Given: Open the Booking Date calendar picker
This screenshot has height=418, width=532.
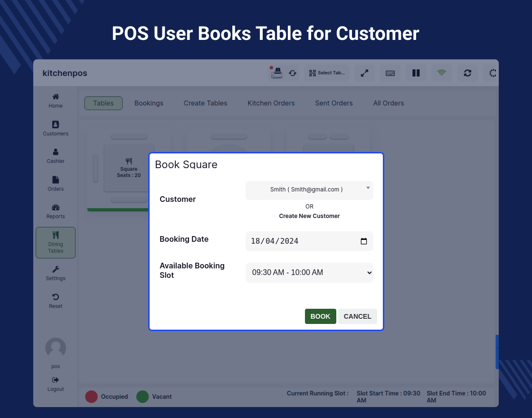Looking at the screenshot, I should 363,241.
